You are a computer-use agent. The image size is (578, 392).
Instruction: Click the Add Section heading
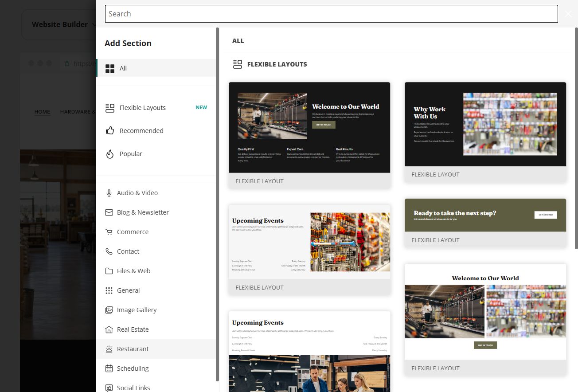pyautogui.click(x=128, y=43)
